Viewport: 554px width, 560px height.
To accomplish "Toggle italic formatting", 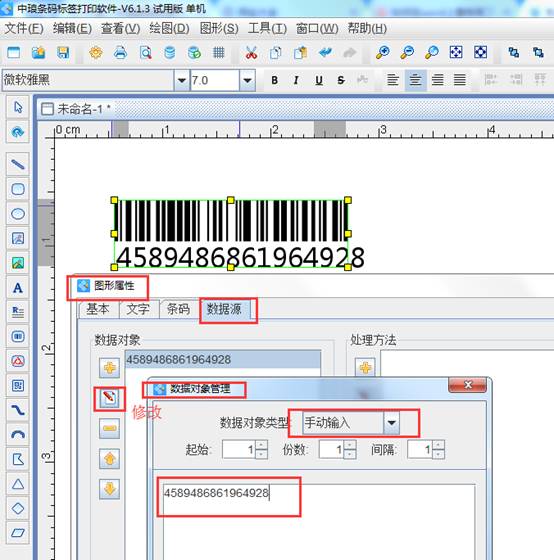I will point(296,80).
